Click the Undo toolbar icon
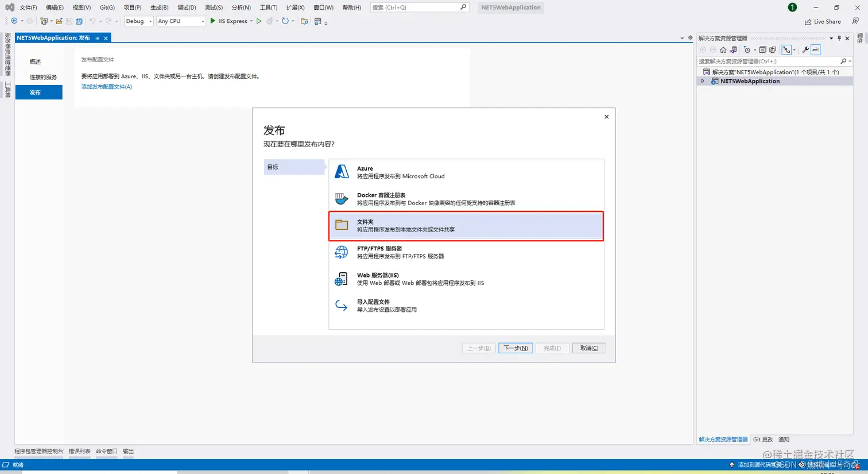 coord(92,21)
